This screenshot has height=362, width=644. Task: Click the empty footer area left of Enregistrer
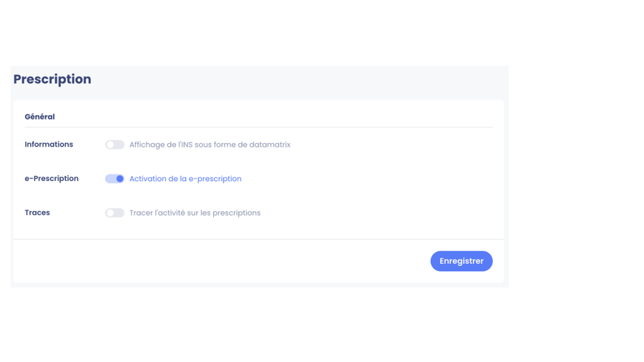click(x=222, y=261)
